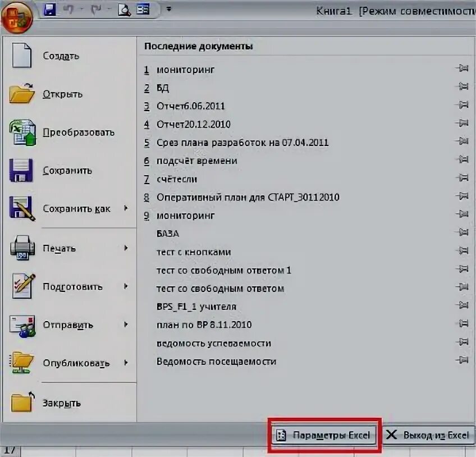476x457 pixels.
Task: Expand the Подготовить submenu arrow
Action: coord(126,286)
